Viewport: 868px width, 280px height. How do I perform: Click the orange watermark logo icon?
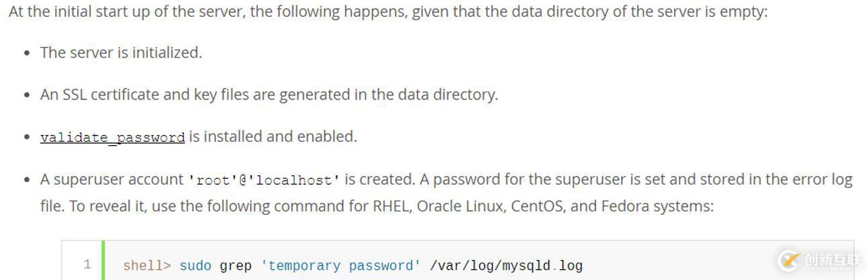[788, 261]
